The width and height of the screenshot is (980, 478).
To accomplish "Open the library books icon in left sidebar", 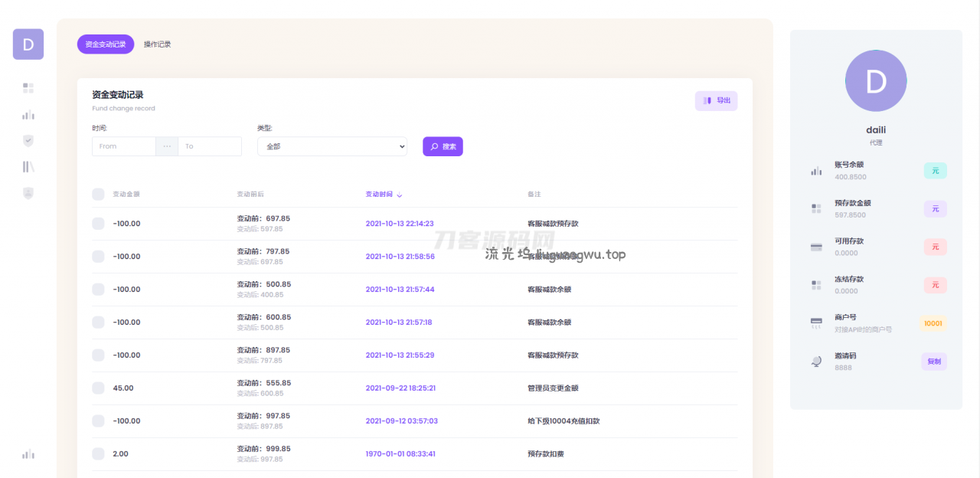I will (x=28, y=167).
